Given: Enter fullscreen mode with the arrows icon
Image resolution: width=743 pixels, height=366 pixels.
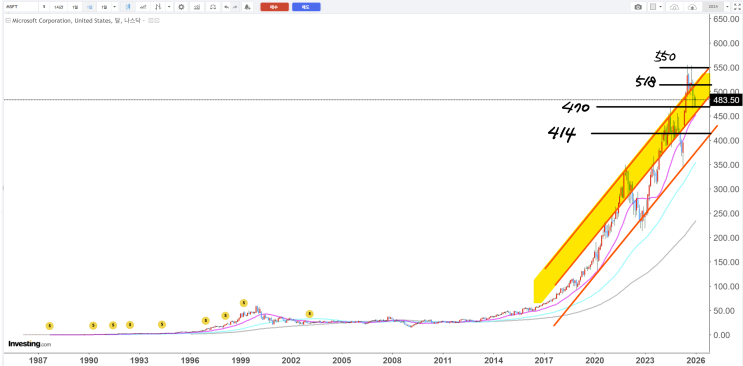Looking at the screenshot, I should (737, 7).
